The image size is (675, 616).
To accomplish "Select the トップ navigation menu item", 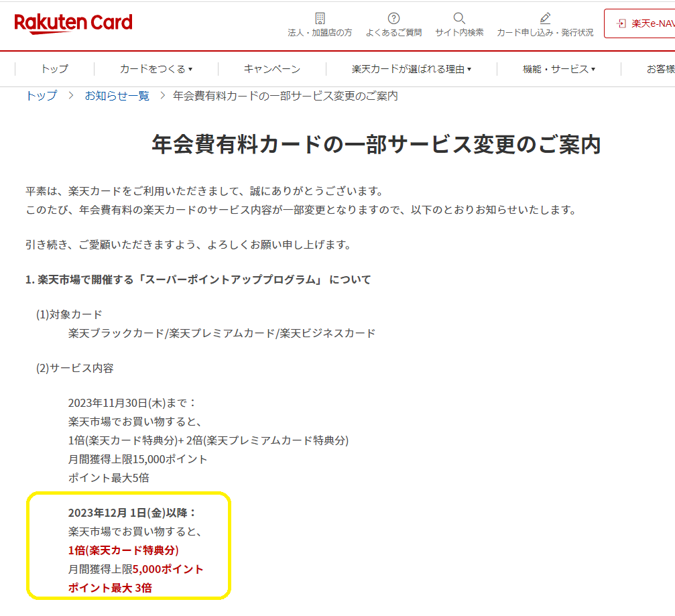I will [54, 69].
